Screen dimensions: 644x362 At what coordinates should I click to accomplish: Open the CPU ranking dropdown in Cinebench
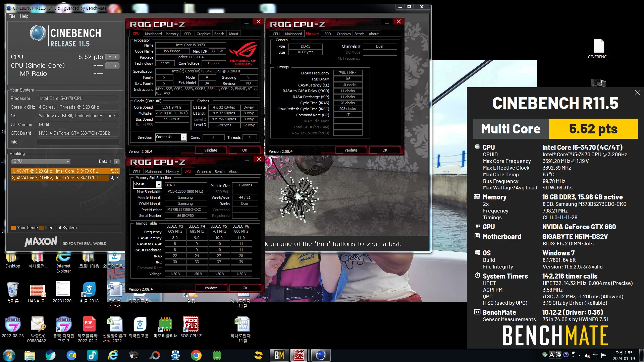[41, 161]
